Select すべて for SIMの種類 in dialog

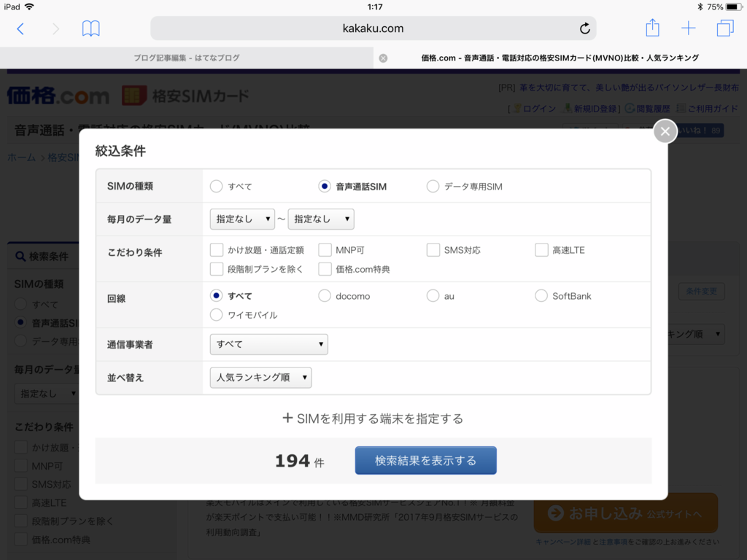click(x=216, y=186)
